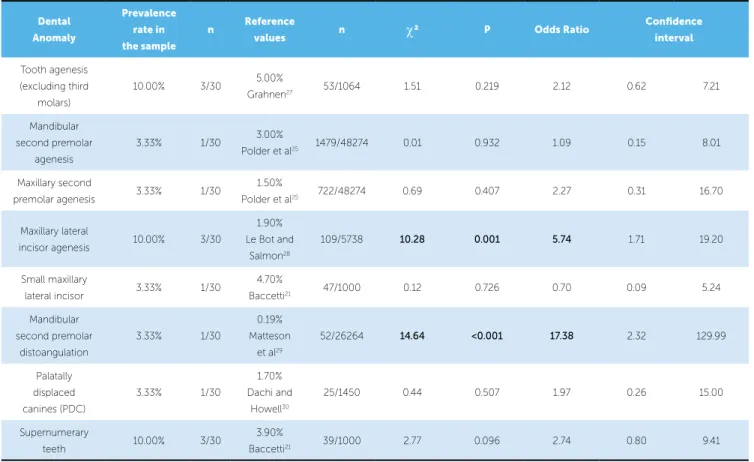
Task: Click the bold odds ratio '5.74'
Action: click(562, 239)
